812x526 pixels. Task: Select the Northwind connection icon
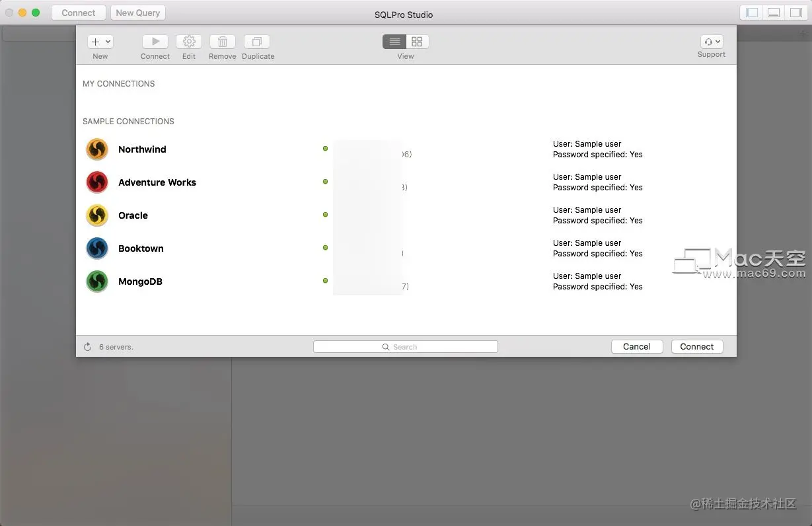coord(97,149)
